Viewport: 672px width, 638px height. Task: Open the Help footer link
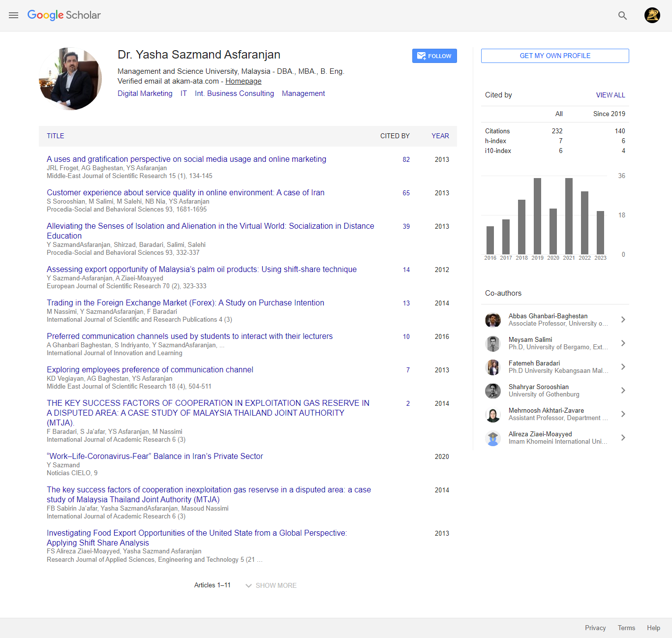click(653, 628)
